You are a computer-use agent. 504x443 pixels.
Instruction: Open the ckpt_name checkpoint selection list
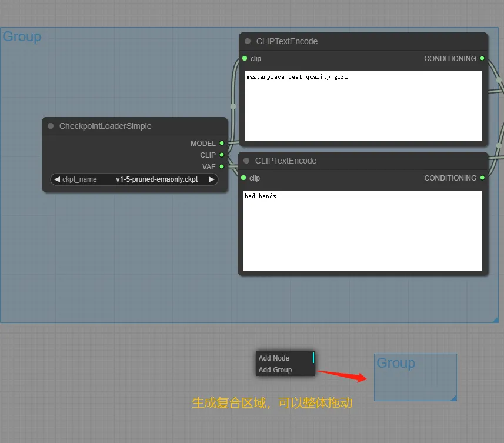click(134, 179)
